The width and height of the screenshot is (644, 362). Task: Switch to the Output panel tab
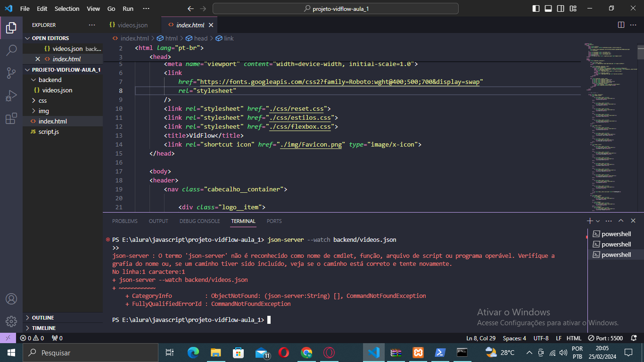click(158, 221)
